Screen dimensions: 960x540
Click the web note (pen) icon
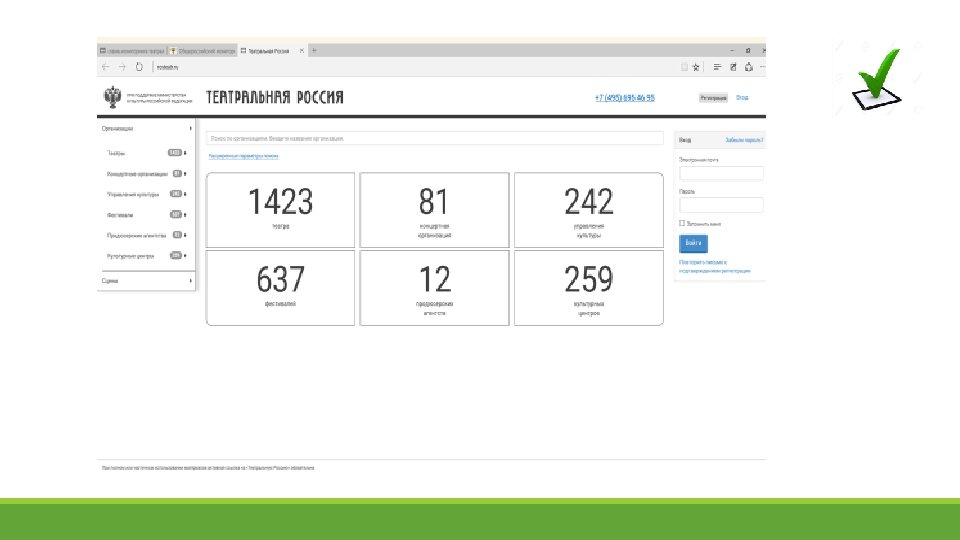click(x=733, y=67)
